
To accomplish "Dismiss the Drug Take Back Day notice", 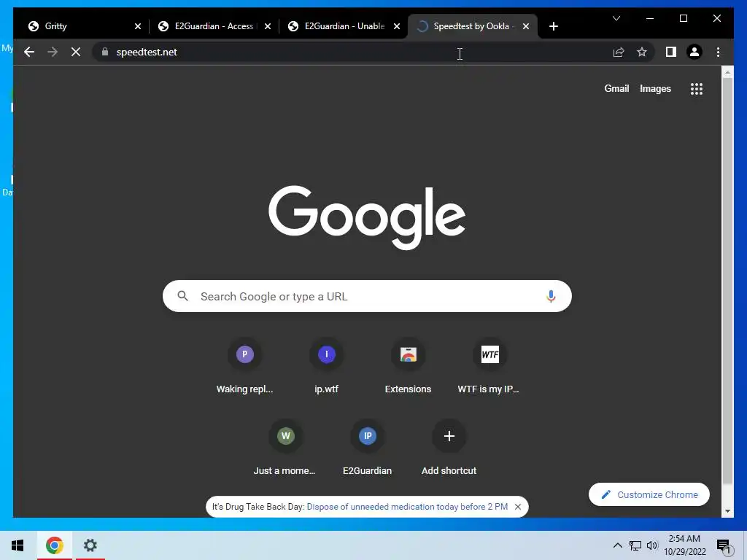I will [x=518, y=507].
